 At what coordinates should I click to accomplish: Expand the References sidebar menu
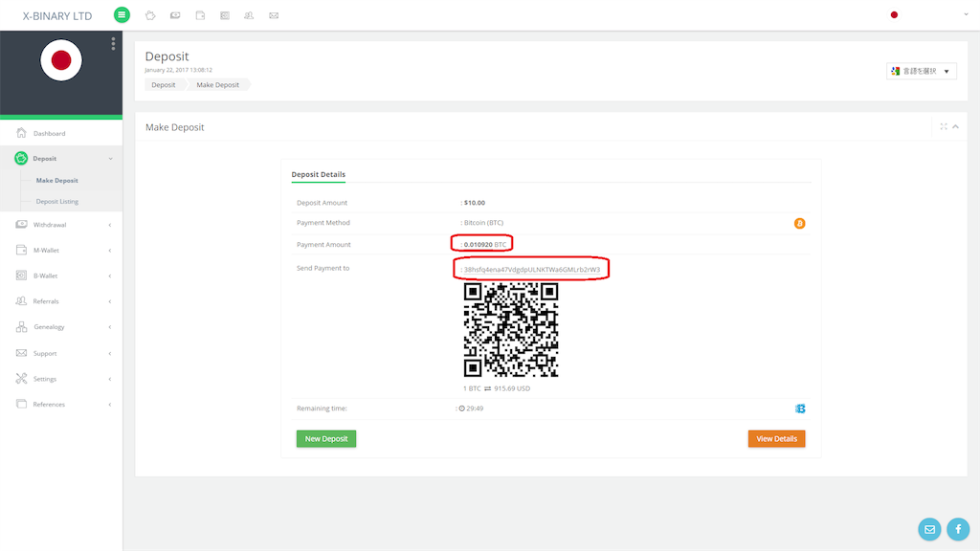point(61,405)
